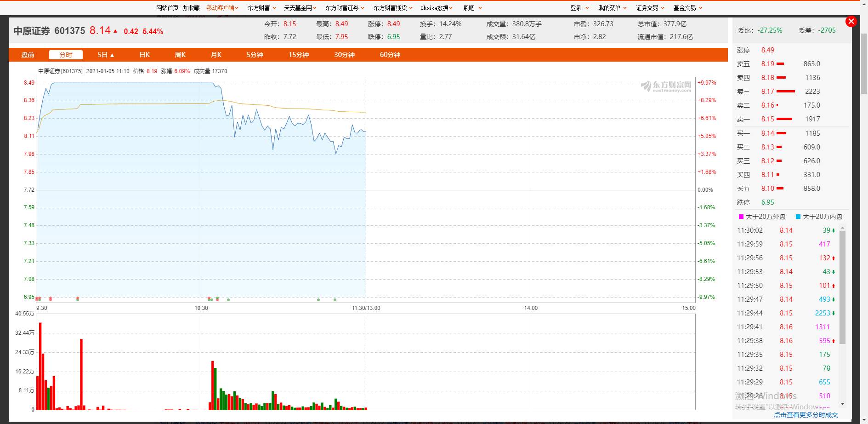
Task: Click the magenta 大于20万外盘 legend swatch
Action: pyautogui.click(x=741, y=217)
